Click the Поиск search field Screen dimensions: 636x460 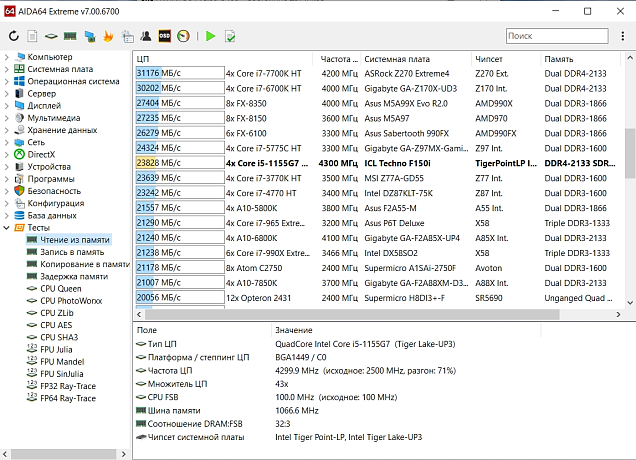coord(557,36)
